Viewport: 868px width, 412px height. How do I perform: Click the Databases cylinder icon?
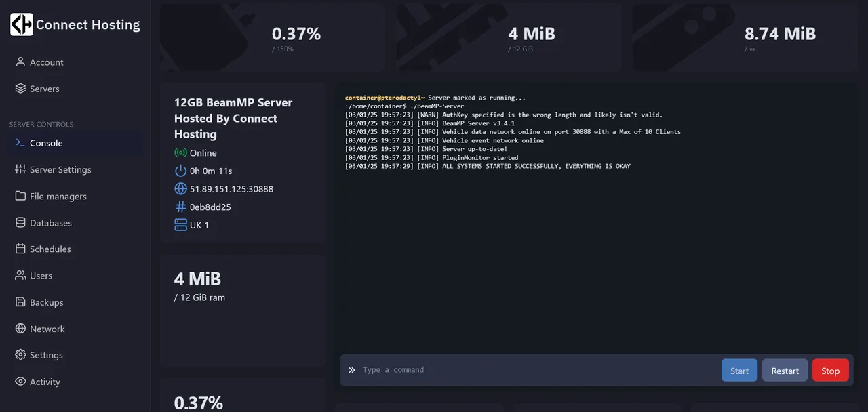click(x=20, y=222)
